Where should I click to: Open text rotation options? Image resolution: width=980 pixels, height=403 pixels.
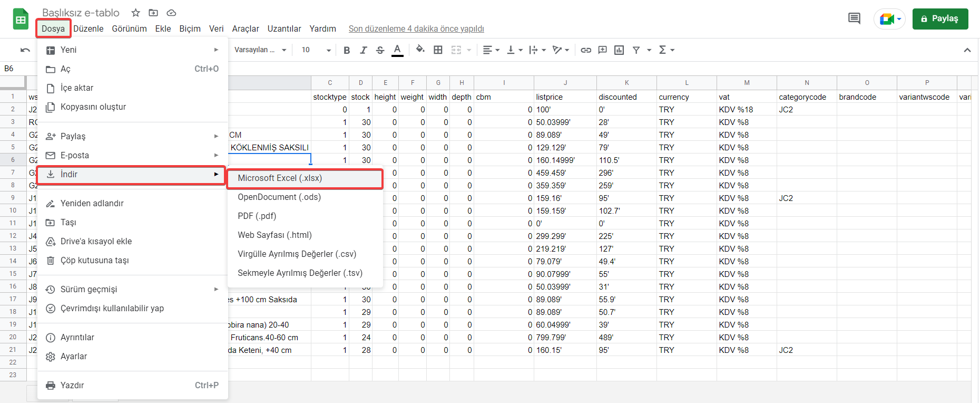click(x=561, y=50)
